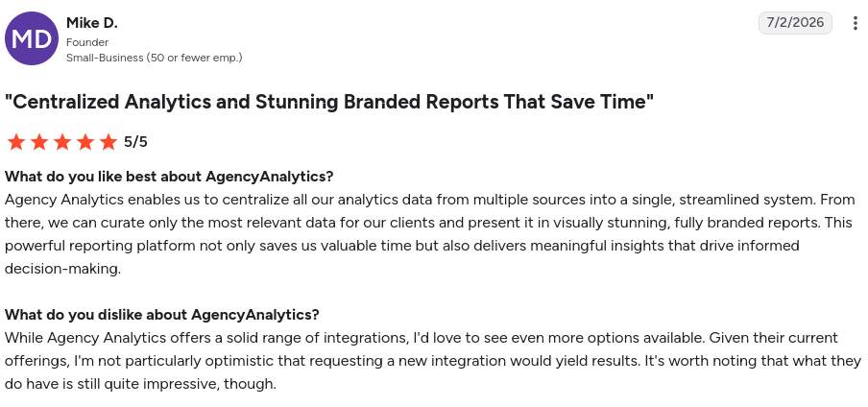This screenshot has width=868, height=407.
Task: Click the line ending 'quite impressive, though.'
Action: click(x=140, y=384)
